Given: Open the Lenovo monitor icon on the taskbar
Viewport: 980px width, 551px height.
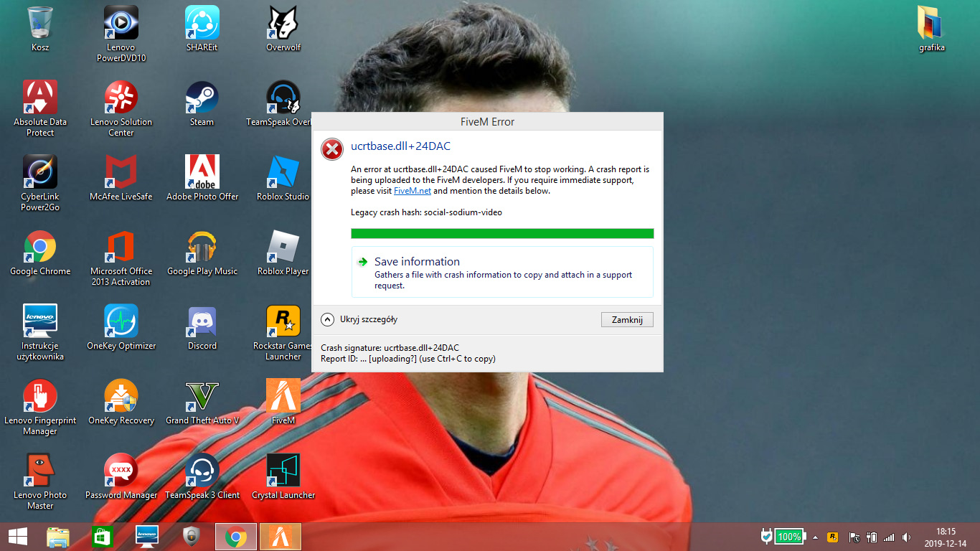Looking at the screenshot, I should 147,537.
